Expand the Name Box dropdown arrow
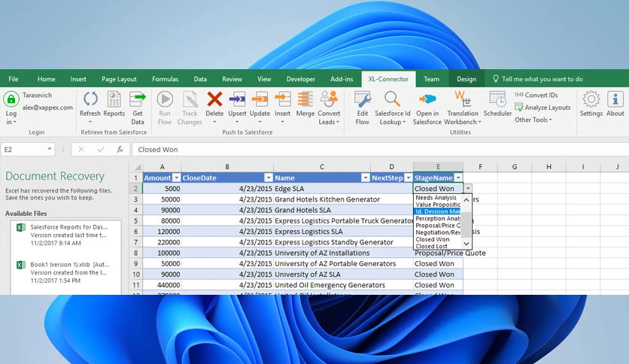629x364 pixels. 50,149
